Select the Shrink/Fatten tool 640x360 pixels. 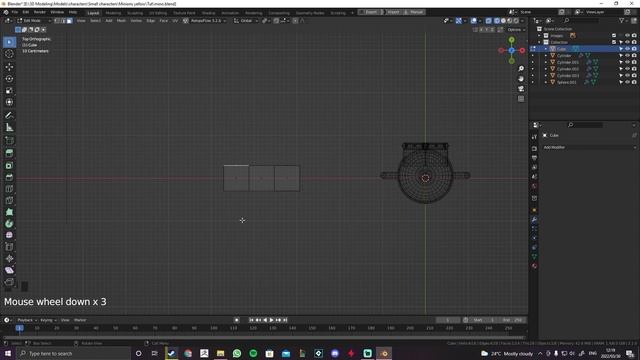9,258
